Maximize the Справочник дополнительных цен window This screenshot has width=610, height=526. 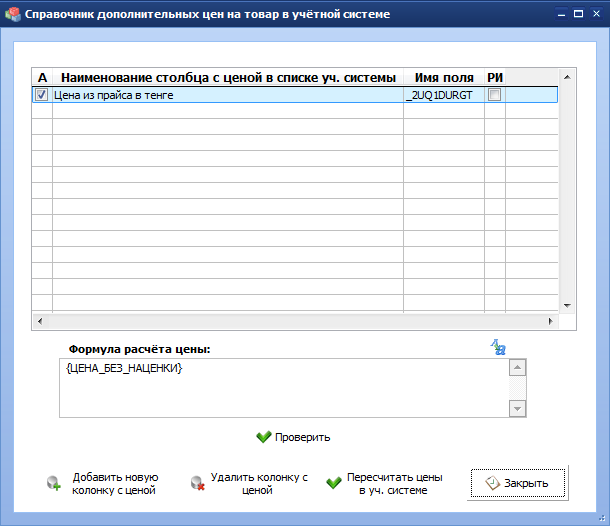(x=578, y=14)
